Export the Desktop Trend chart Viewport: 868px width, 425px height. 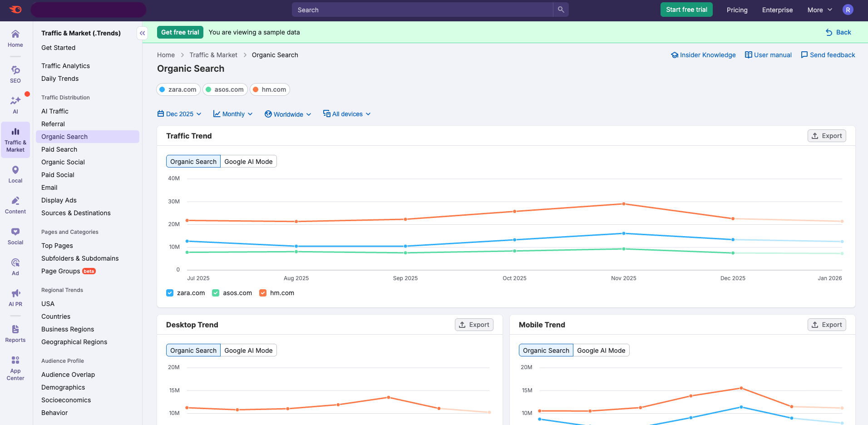click(x=474, y=325)
